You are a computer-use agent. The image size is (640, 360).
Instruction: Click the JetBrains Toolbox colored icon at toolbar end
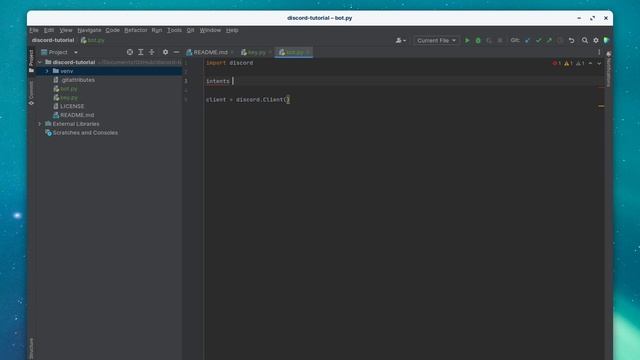click(607, 40)
